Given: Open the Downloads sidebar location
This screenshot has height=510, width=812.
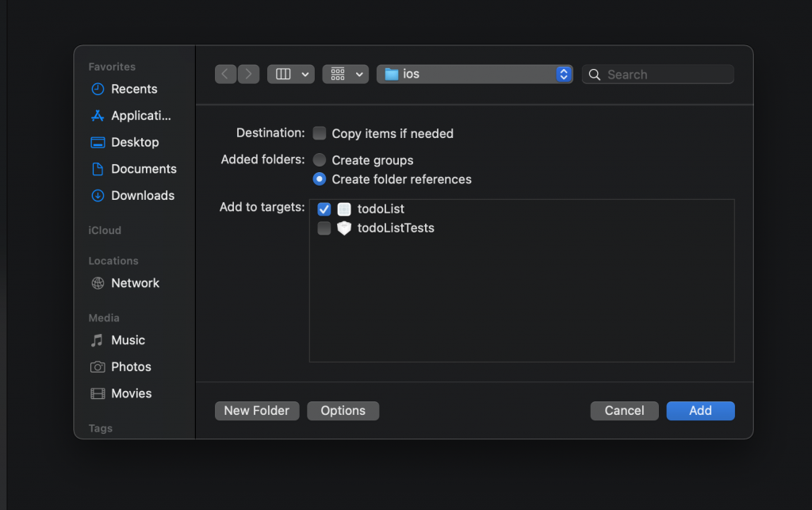Looking at the screenshot, I should coord(142,195).
